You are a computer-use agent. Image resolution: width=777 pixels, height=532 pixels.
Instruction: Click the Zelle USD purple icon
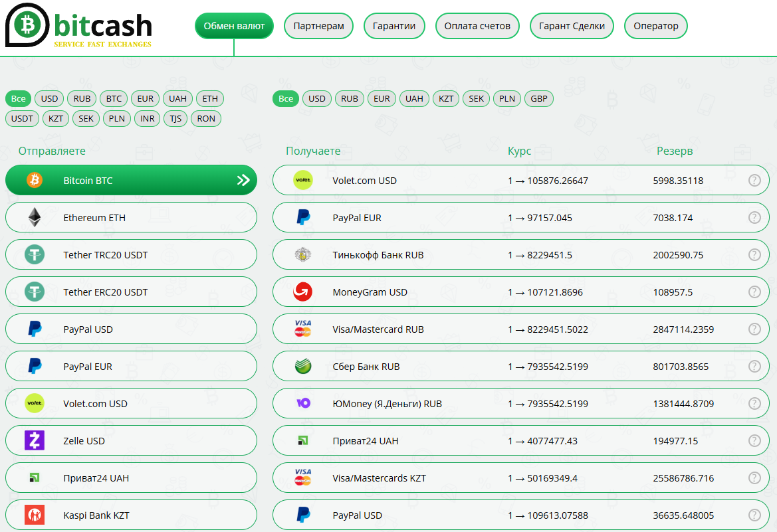(34, 440)
